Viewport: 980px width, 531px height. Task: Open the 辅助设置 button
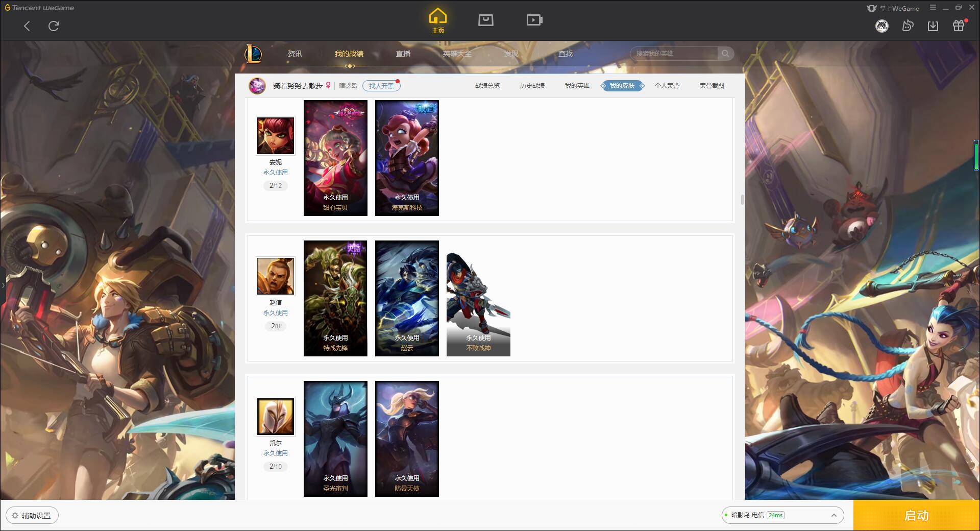(32, 516)
